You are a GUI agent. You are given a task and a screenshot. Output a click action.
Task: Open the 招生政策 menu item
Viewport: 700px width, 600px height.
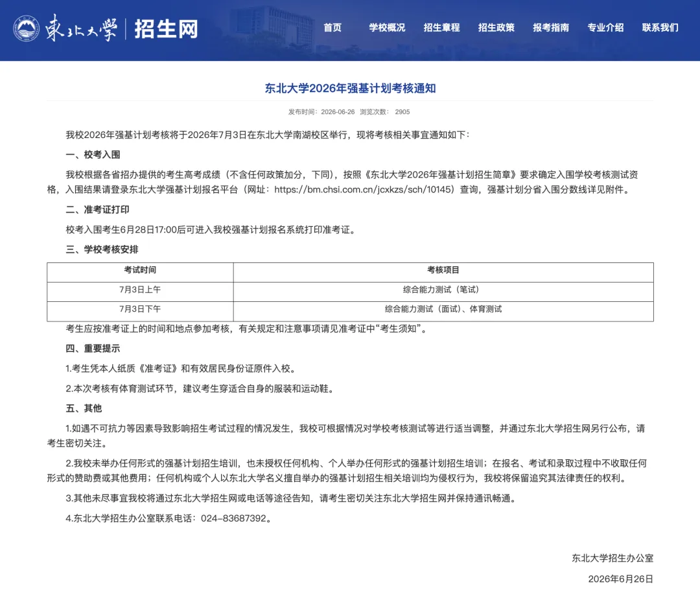[496, 28]
